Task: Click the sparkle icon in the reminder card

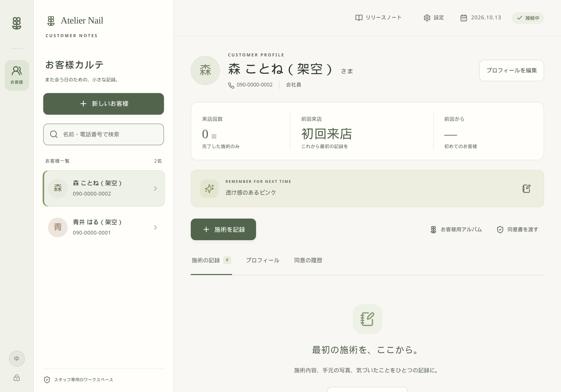Action: (x=209, y=189)
